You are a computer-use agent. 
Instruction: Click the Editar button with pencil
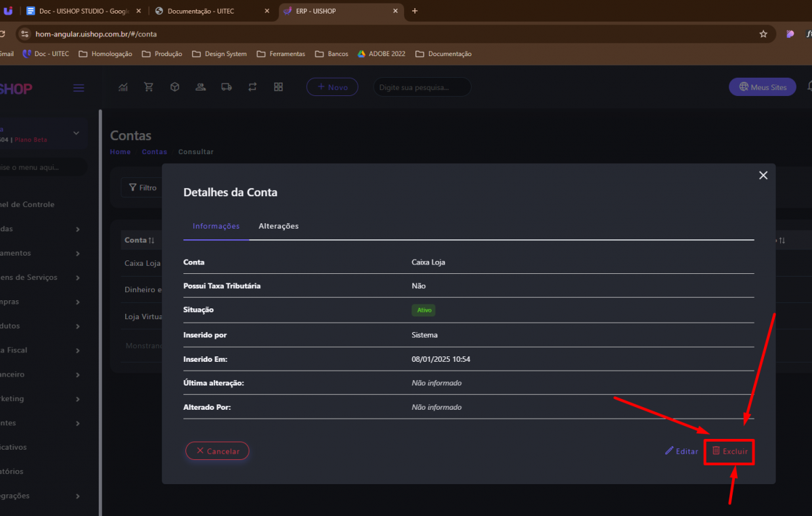pyautogui.click(x=681, y=451)
